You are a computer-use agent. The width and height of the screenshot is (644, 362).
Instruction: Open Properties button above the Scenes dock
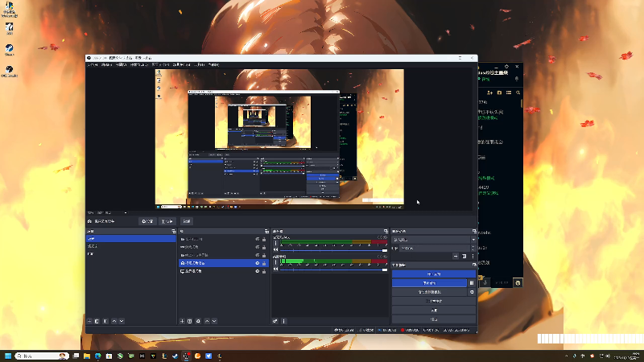(147, 221)
